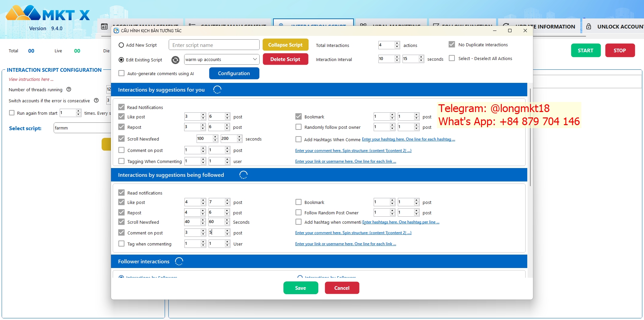Increase the Total Interactions actions value
Image resolution: width=644 pixels, height=320 pixels.
pyautogui.click(x=397, y=43)
